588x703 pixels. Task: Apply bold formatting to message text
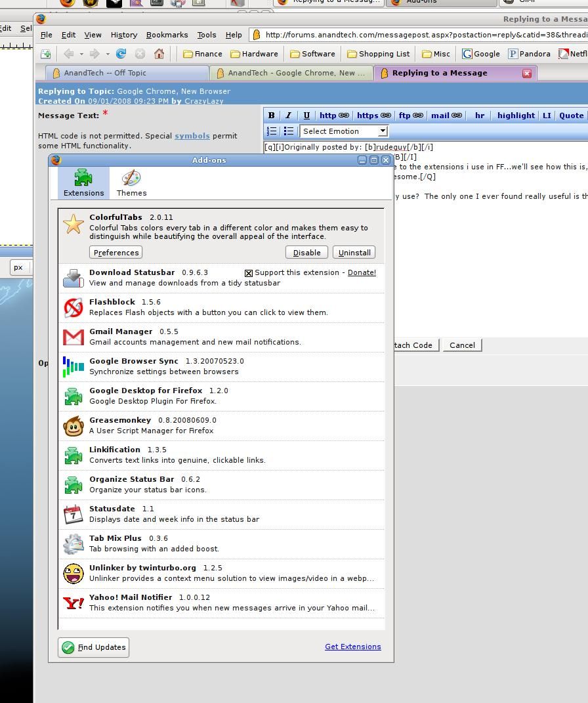pos(272,116)
